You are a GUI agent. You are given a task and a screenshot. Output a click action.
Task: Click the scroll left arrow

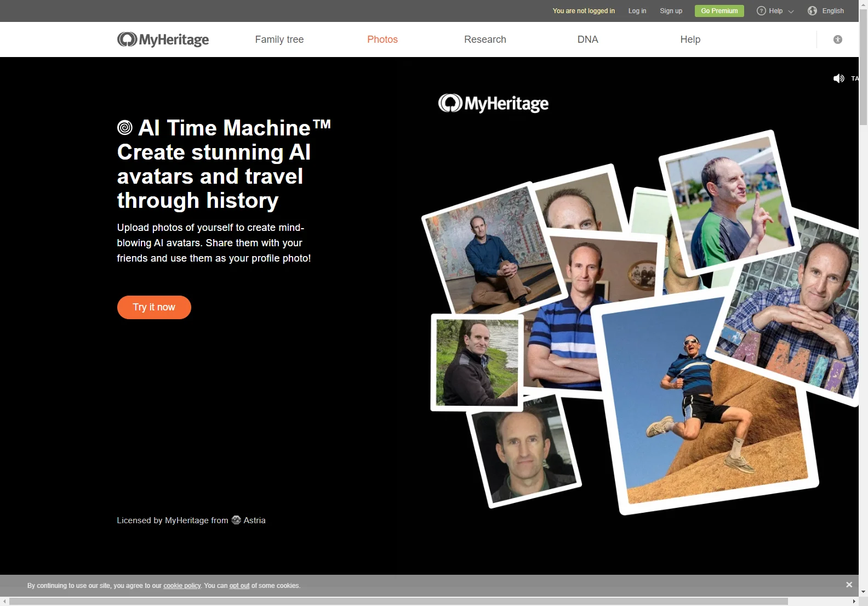coord(4,602)
